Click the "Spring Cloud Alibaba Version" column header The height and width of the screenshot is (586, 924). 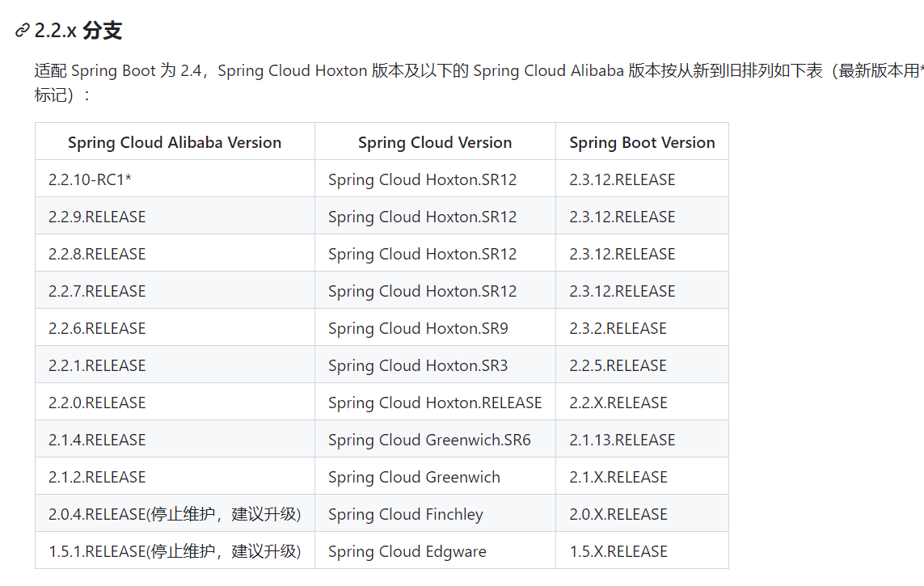click(175, 142)
